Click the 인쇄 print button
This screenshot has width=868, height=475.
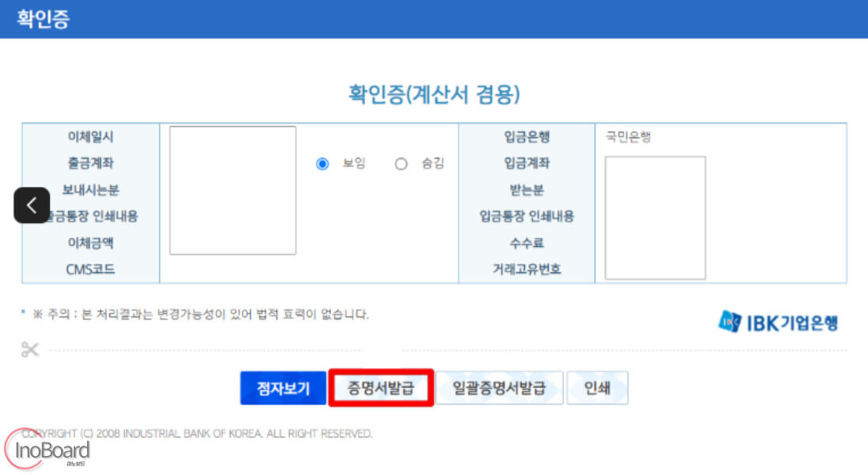pos(597,388)
